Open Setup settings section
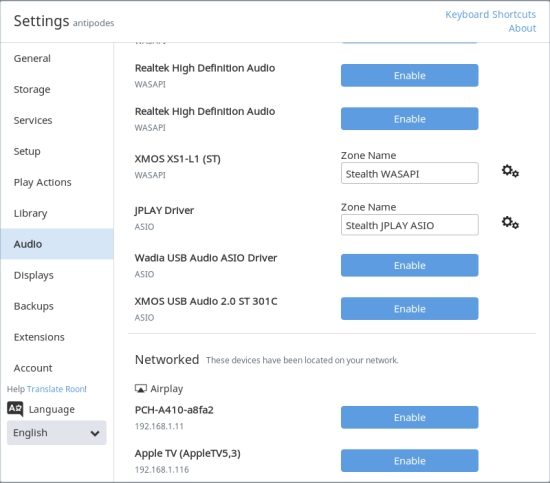Image resolution: width=550 pixels, height=483 pixels. point(57,151)
